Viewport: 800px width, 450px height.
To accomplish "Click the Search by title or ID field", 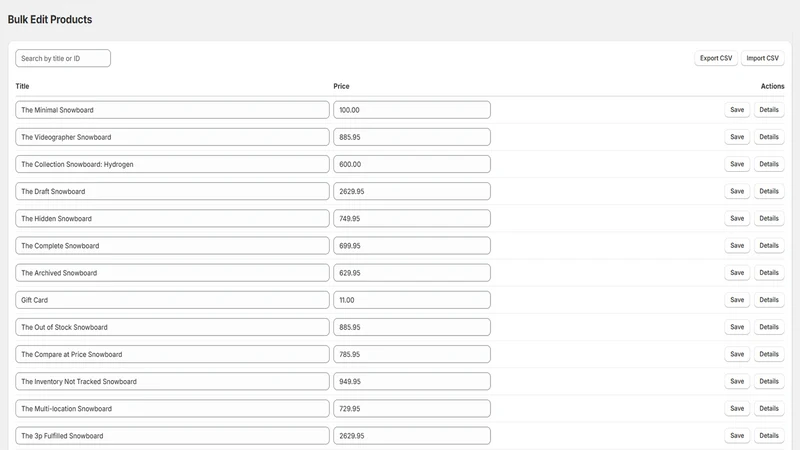I will (63, 58).
